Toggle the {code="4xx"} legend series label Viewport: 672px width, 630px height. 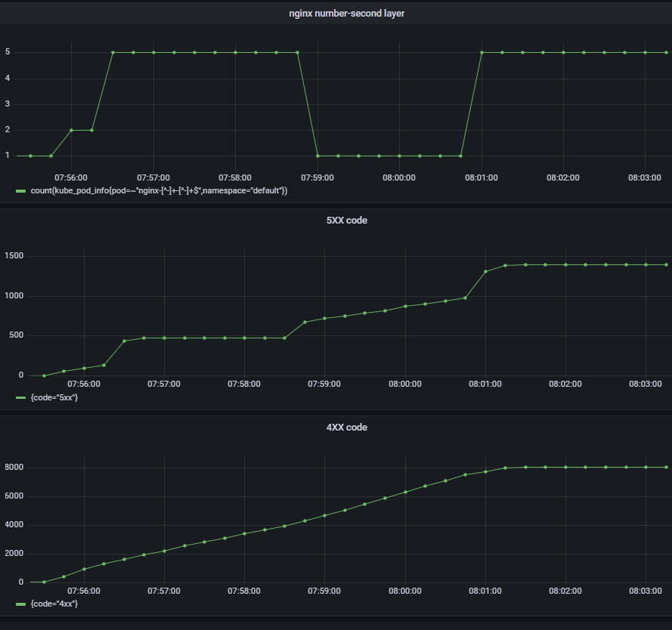pyautogui.click(x=54, y=604)
